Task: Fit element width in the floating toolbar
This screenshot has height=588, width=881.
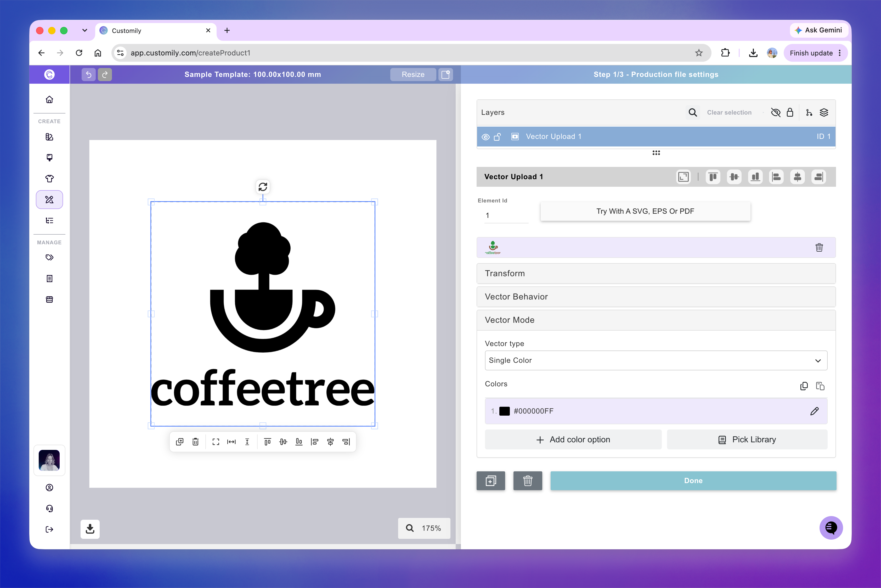Action: (x=231, y=442)
